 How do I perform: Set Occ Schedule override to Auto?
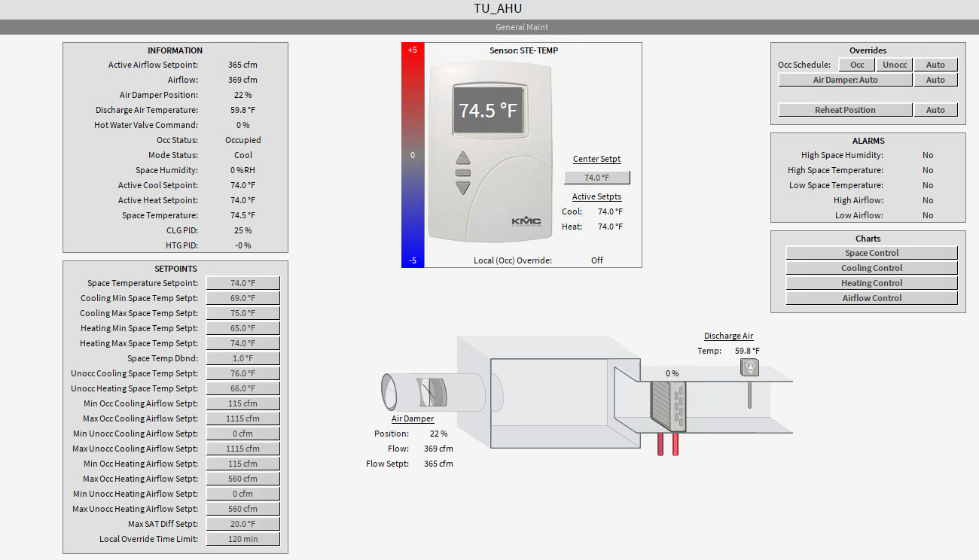click(935, 65)
